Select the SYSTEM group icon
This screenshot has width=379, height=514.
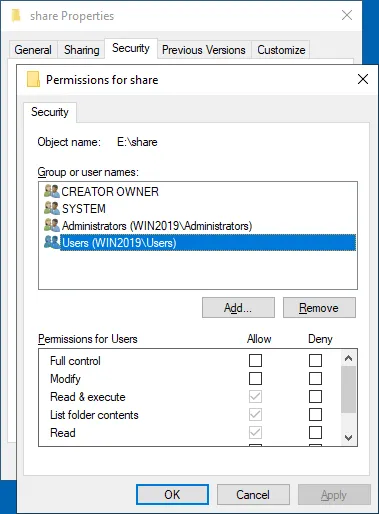[x=52, y=208]
